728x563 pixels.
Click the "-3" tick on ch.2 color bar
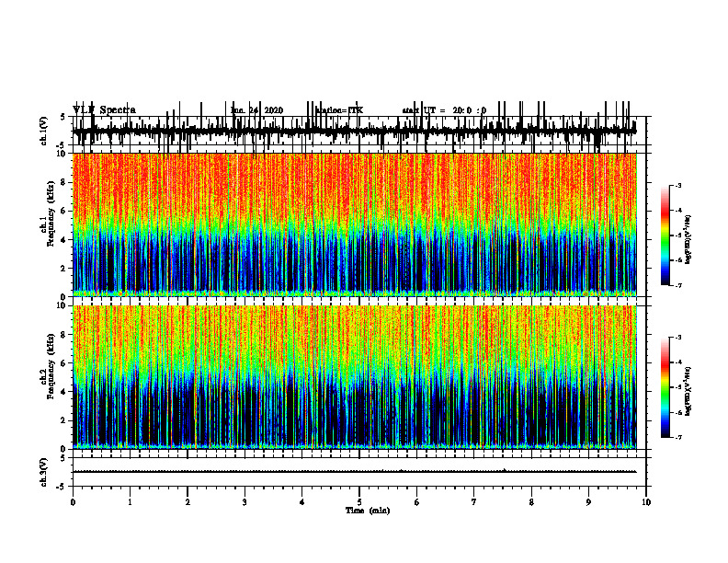pyautogui.click(x=678, y=338)
